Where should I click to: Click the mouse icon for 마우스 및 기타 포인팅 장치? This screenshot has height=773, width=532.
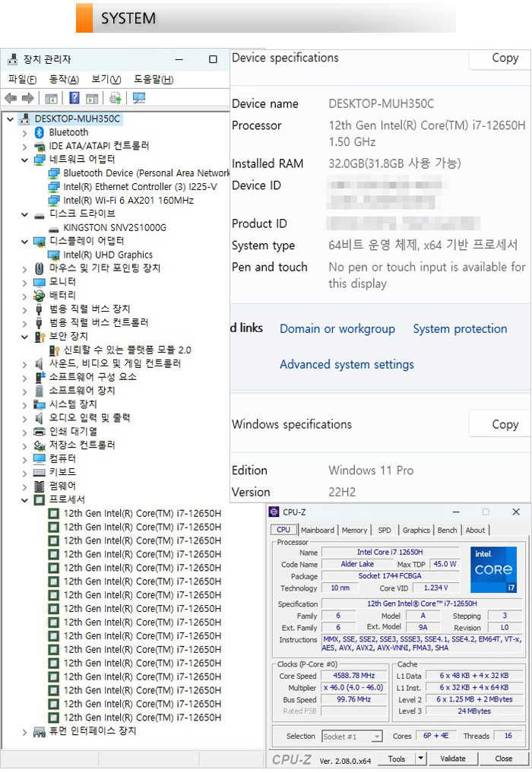[x=40, y=268]
